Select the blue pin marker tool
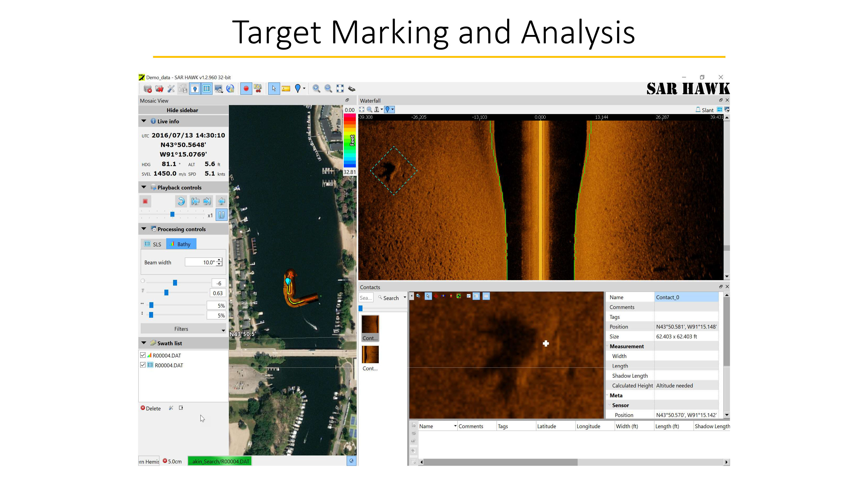This screenshot has width=868, height=487. 297,89
